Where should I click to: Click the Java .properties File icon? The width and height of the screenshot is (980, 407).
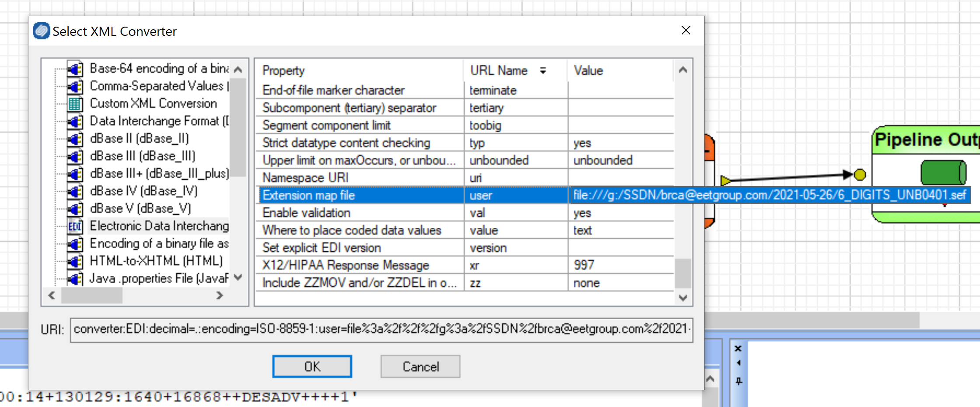point(75,278)
